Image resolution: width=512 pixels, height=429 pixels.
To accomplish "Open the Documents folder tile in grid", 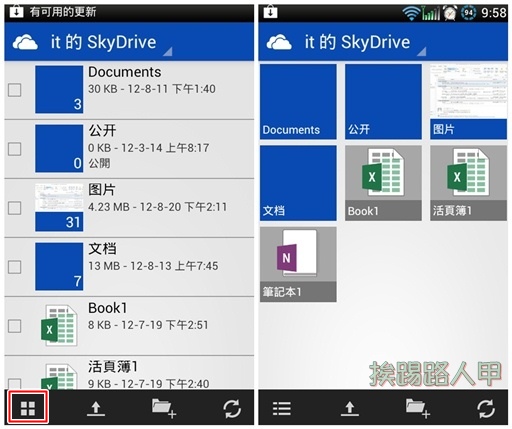I will [x=298, y=102].
